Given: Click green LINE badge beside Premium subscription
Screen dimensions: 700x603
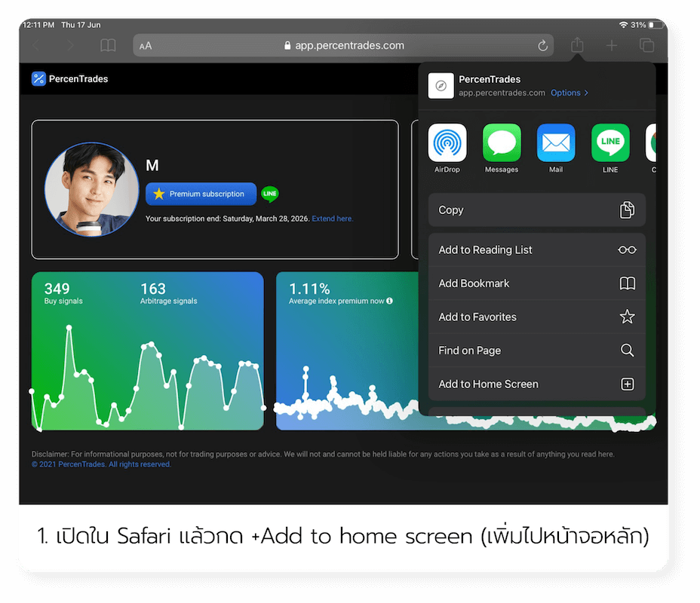Looking at the screenshot, I should click(269, 194).
